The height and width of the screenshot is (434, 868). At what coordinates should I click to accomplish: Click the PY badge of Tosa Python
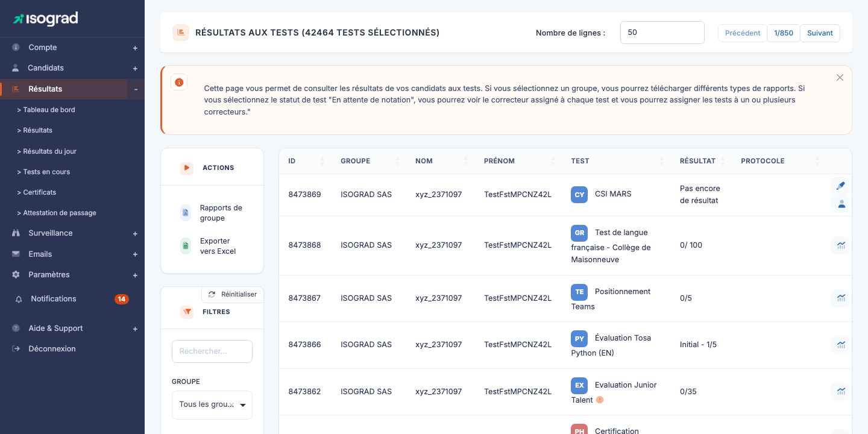[579, 338]
